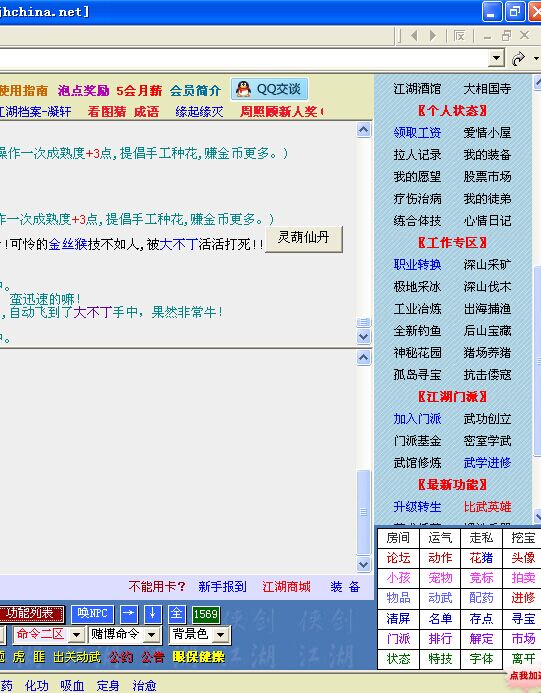Click the down arrow icon button

click(x=153, y=614)
